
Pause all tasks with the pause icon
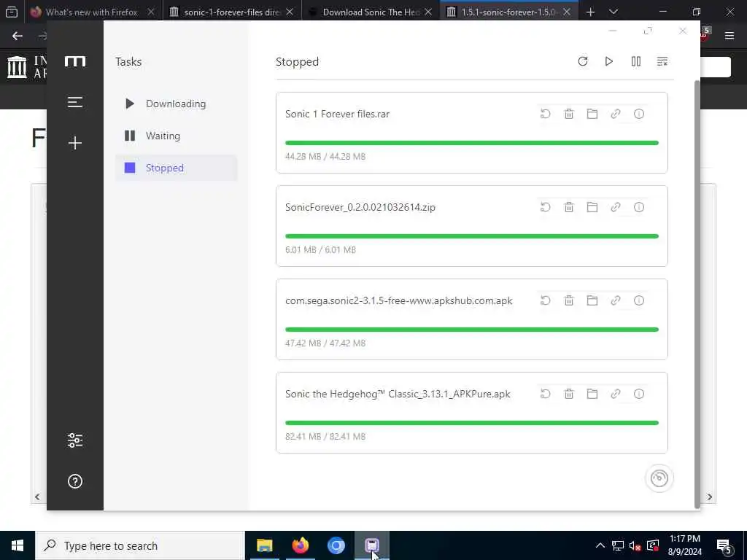636,61
